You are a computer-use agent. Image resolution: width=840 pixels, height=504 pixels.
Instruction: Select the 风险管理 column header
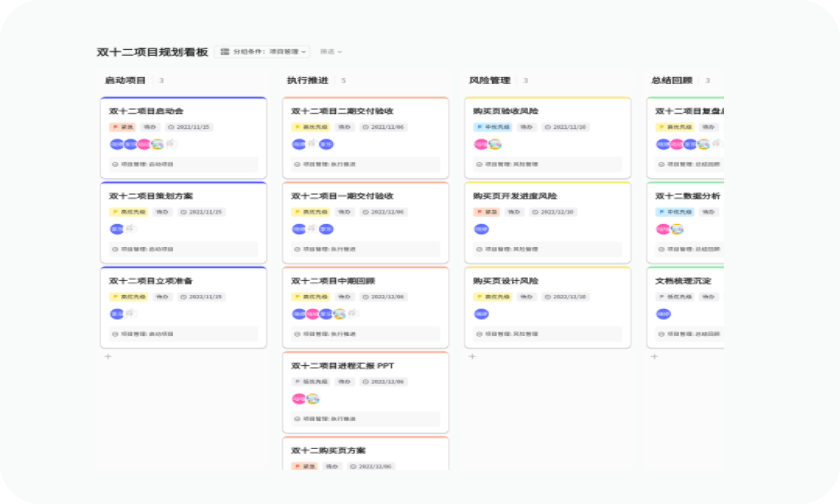coord(490,80)
